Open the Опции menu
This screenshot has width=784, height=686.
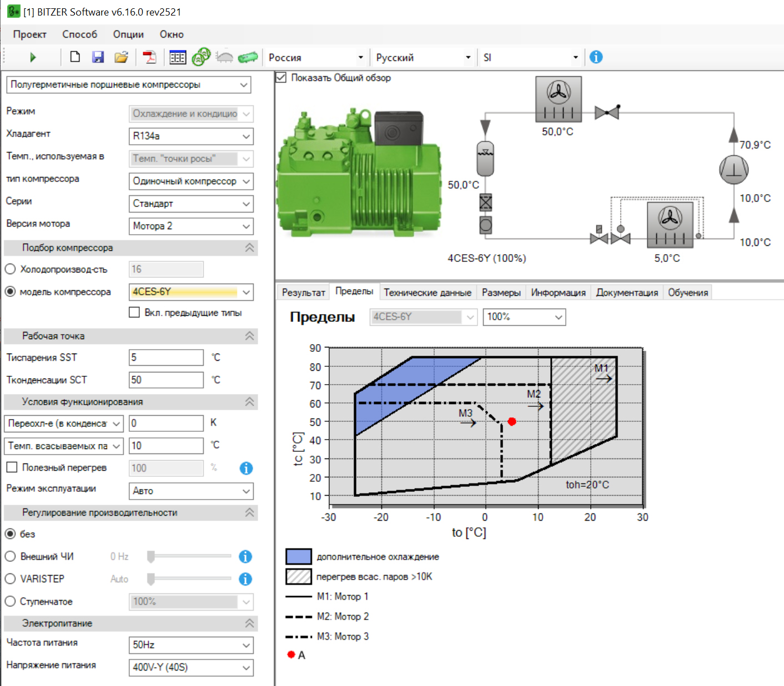[128, 34]
